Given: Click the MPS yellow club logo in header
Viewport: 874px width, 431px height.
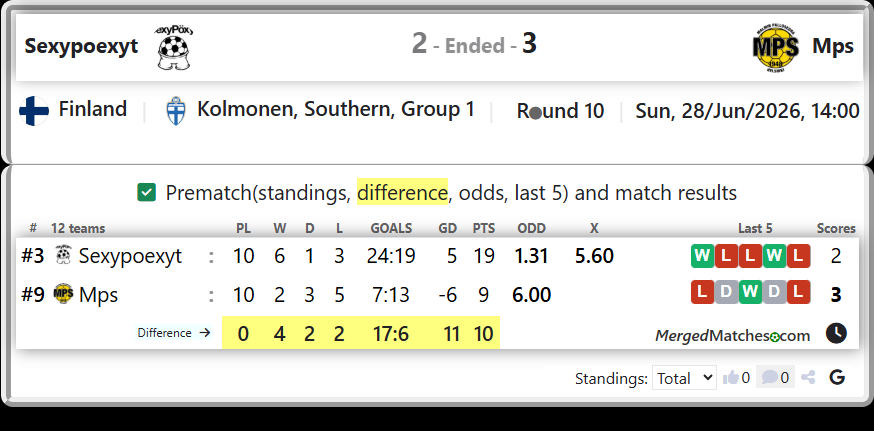Looking at the screenshot, I should [x=775, y=49].
